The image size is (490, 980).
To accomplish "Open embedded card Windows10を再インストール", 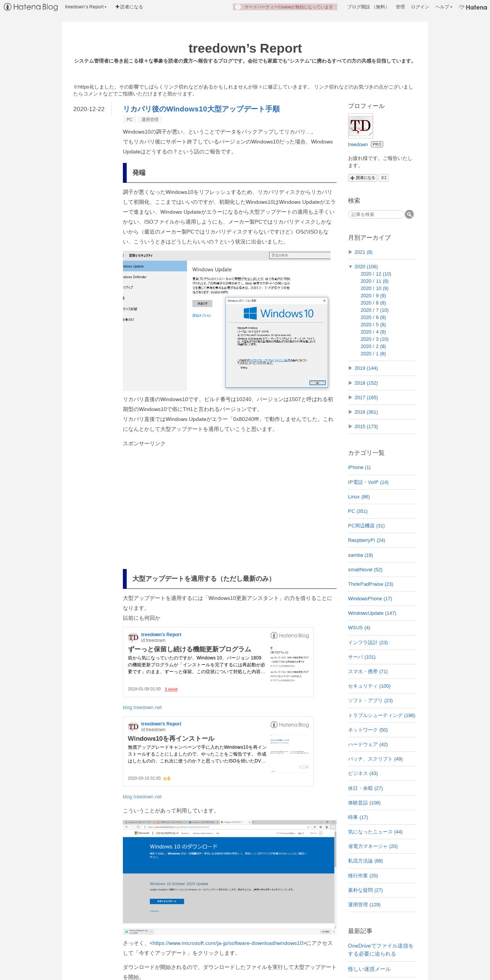I will [x=171, y=738].
